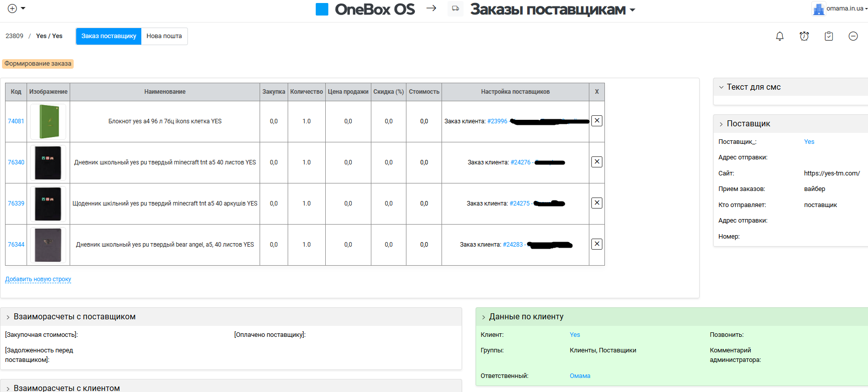Open the plus add menu icon
Viewport: 868px width, 392px height.
coord(13,9)
